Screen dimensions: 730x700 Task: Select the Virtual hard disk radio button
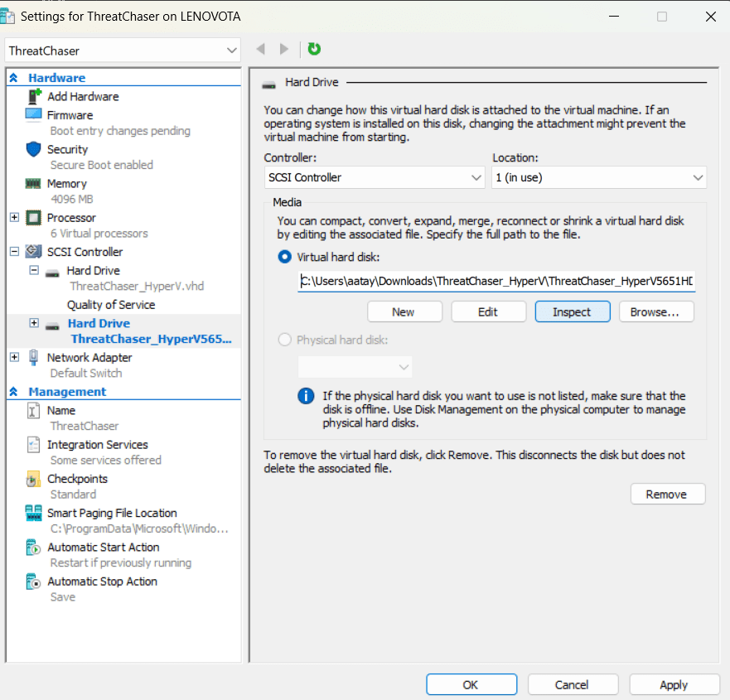coord(285,257)
